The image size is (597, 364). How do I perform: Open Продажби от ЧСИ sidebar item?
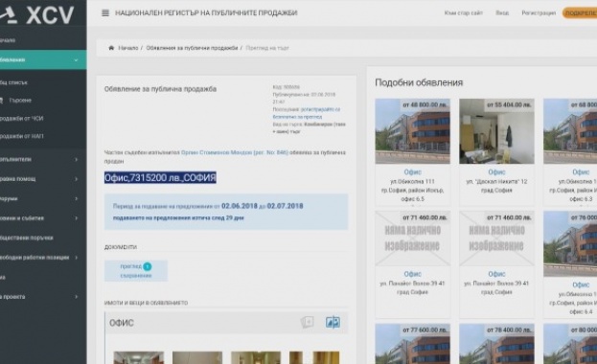tap(22, 119)
